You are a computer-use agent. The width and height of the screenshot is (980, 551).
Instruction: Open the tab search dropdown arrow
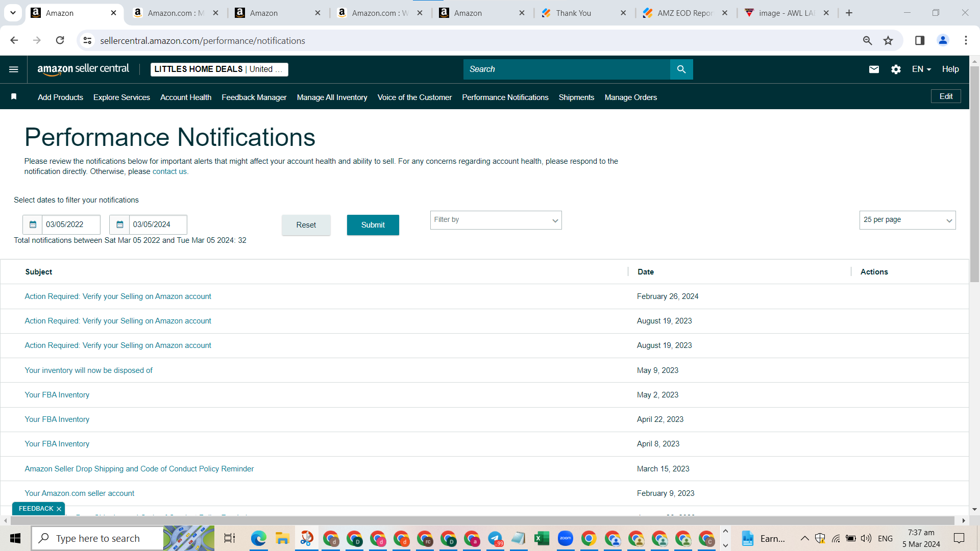(13, 13)
